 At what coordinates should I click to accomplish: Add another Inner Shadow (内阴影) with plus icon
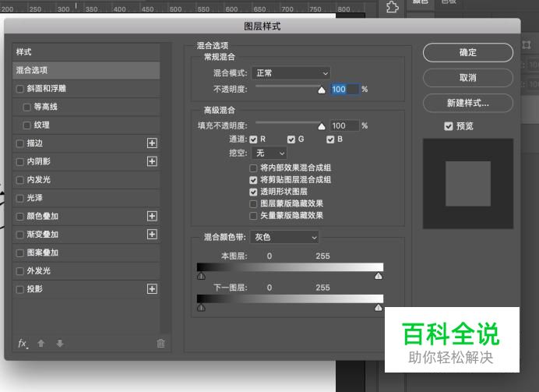pos(152,161)
